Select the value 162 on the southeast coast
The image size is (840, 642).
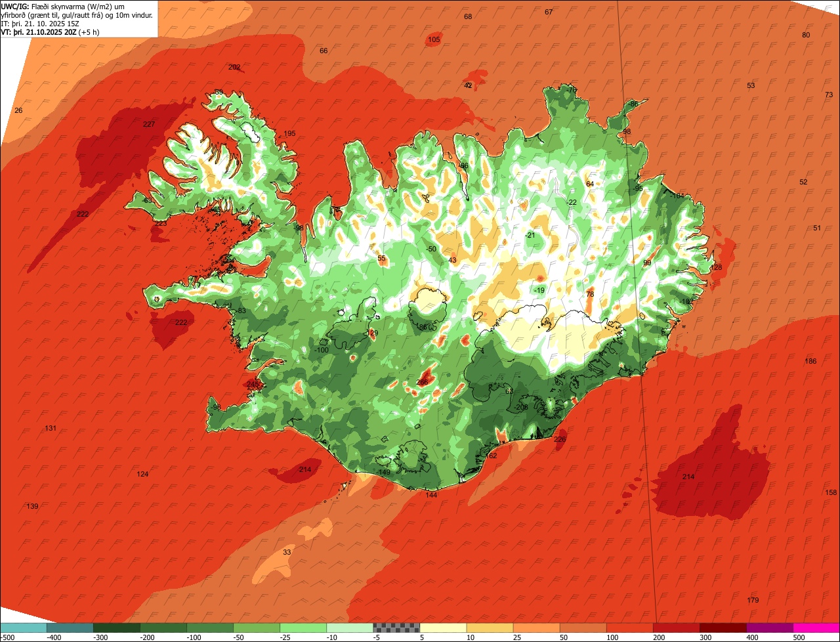(491, 456)
